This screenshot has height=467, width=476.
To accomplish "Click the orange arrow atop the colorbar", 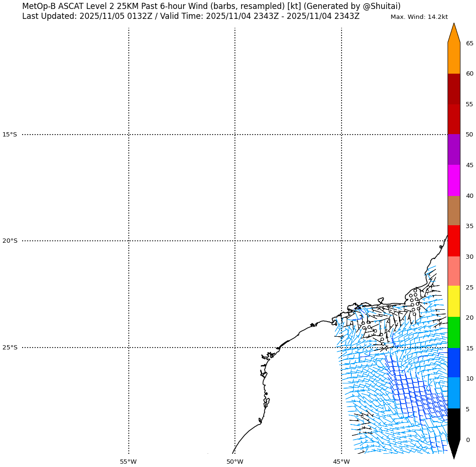I will point(453,34).
